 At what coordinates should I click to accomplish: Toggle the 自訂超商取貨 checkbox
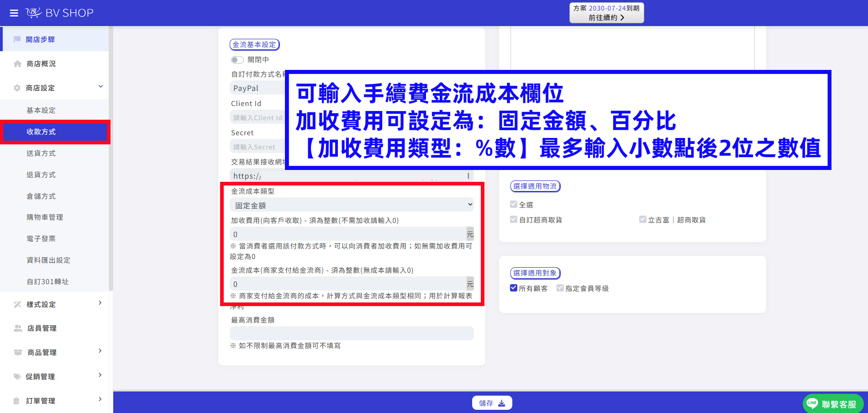click(x=514, y=219)
